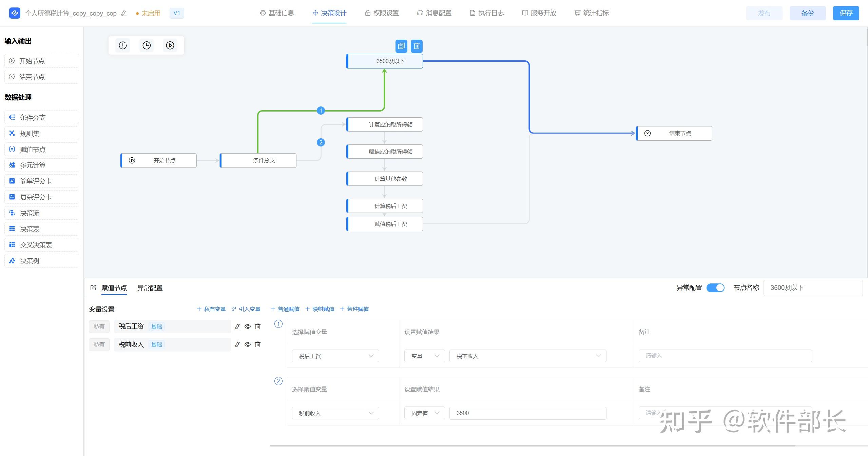Click the delete icon above 3500及以下 node
868x456 pixels.
(417, 46)
